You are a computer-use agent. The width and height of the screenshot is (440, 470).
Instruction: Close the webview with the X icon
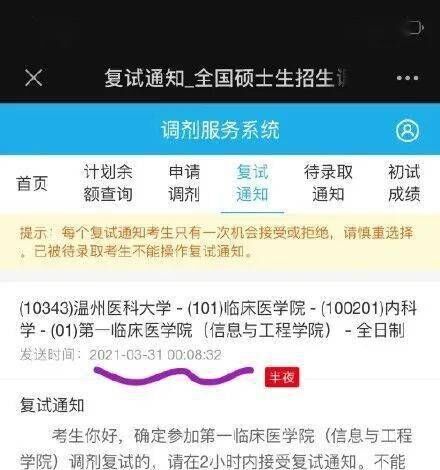tap(34, 78)
